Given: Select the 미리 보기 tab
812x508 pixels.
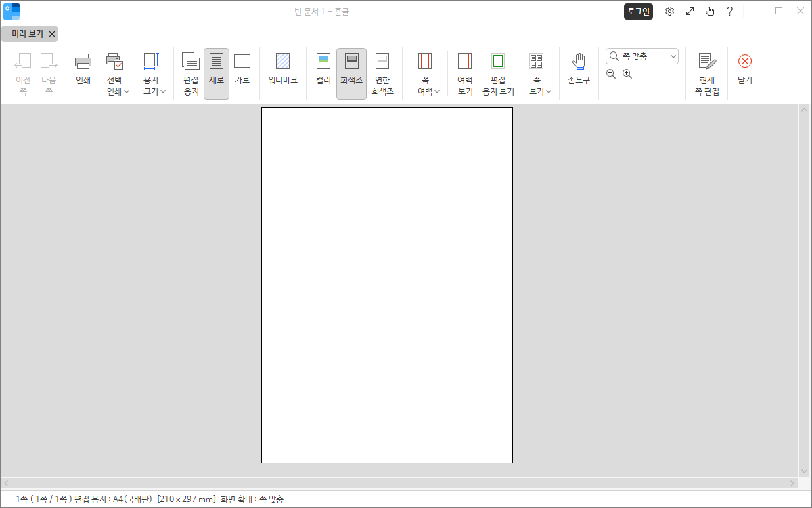Looking at the screenshot, I should coord(27,33).
